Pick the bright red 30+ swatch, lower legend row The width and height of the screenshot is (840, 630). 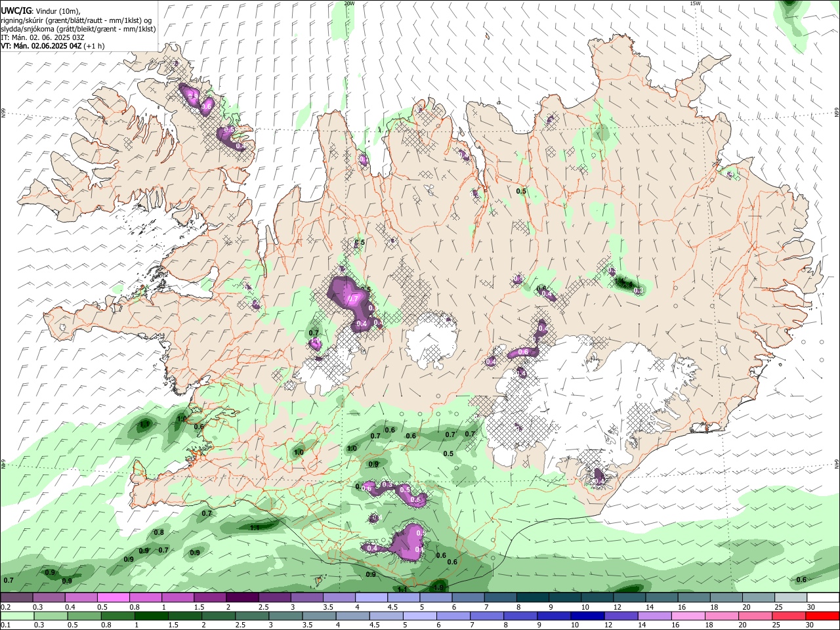823,616
